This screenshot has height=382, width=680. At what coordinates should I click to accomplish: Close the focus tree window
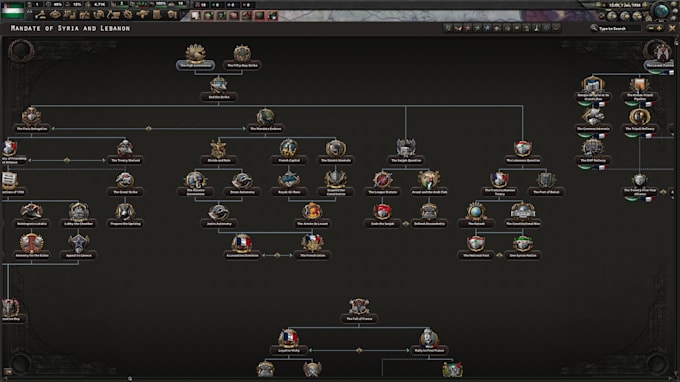click(x=673, y=28)
